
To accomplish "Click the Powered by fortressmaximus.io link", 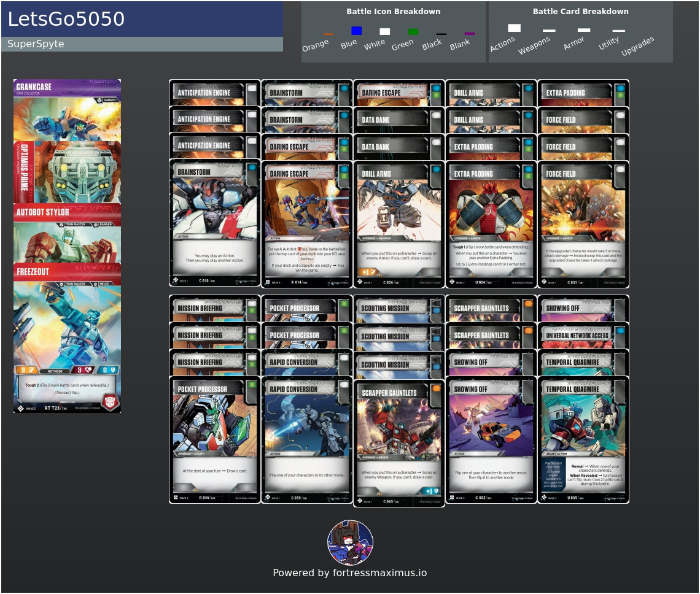I will tap(350, 573).
